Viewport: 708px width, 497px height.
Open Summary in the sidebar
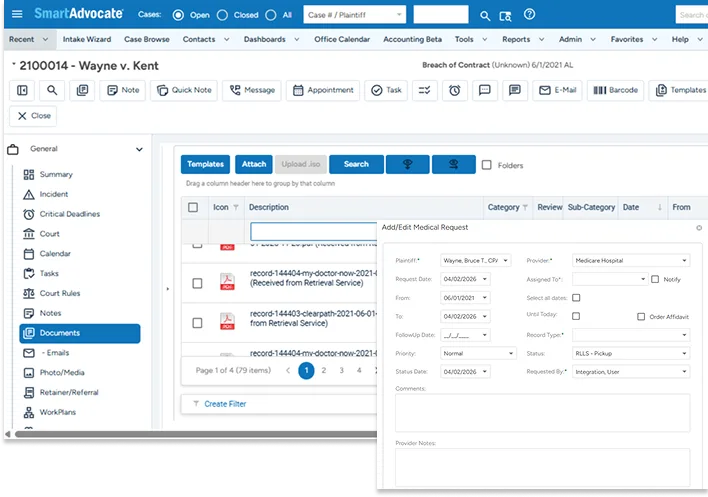pyautogui.click(x=56, y=174)
